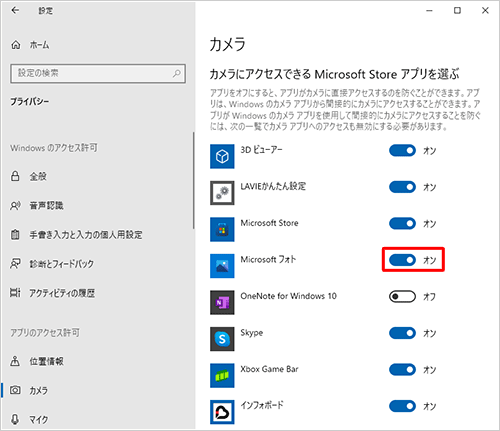Click the プライバシー heading
Viewport: 500px width, 431px height.
coord(29,102)
